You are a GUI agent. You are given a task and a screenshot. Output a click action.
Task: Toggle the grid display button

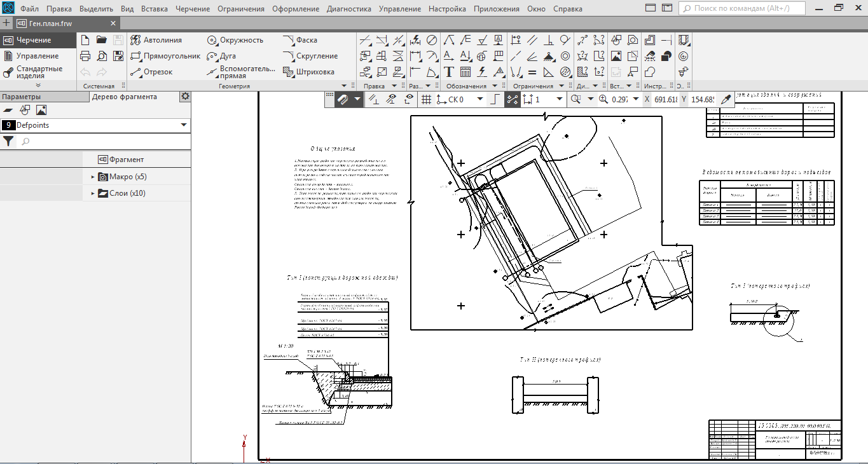coord(426,99)
